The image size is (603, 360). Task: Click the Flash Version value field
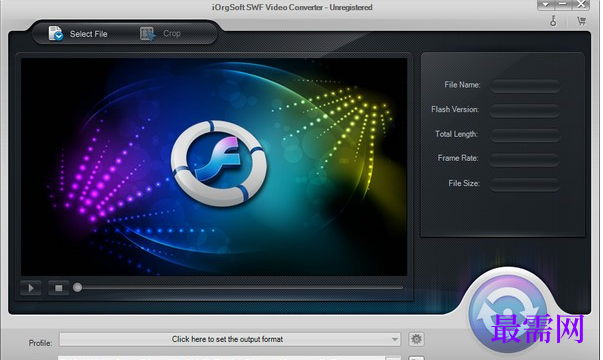pos(525,111)
